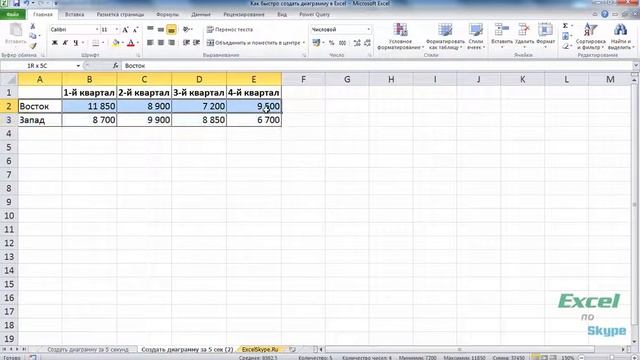Toggle underline Ч formatting
Screen dimensions: 640x360
(76, 43)
